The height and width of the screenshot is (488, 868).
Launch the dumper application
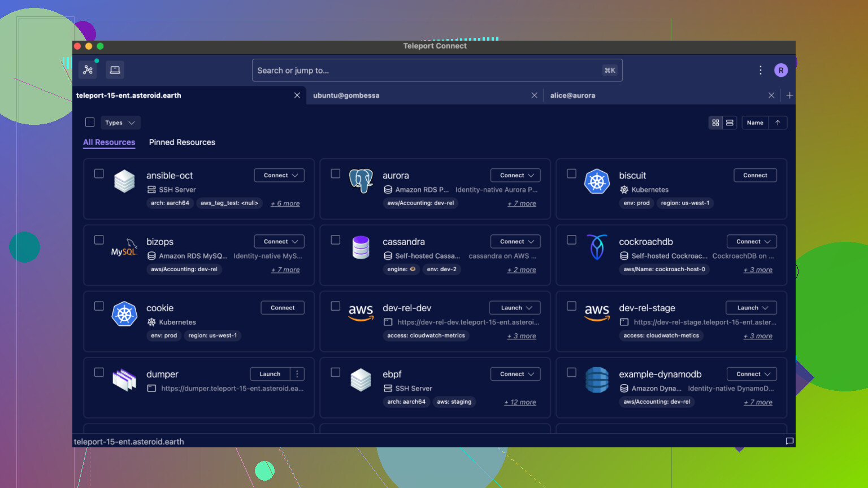(270, 374)
